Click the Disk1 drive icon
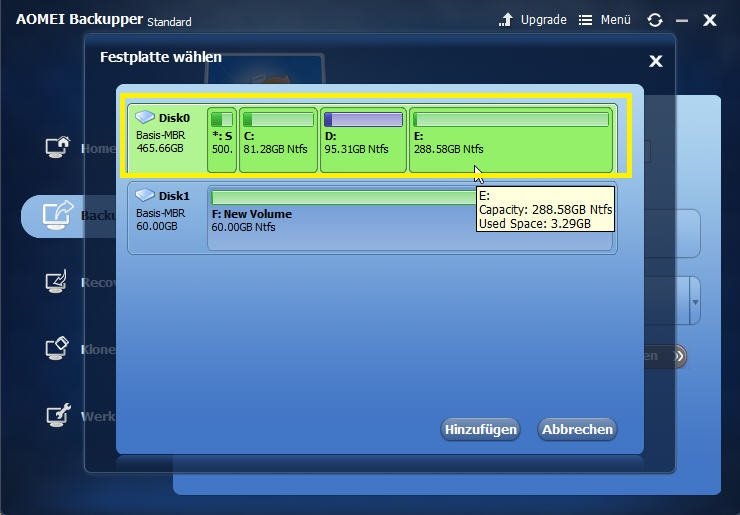 click(x=145, y=194)
